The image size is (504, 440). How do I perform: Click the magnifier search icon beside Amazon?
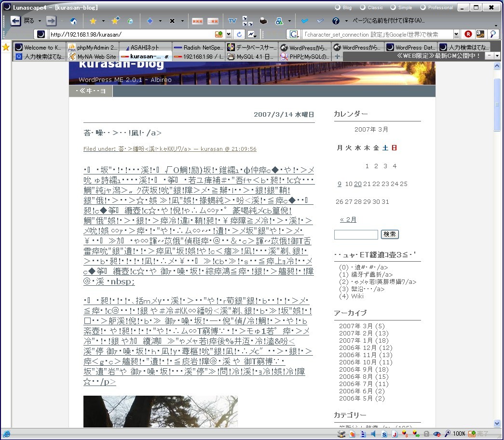coord(493,34)
